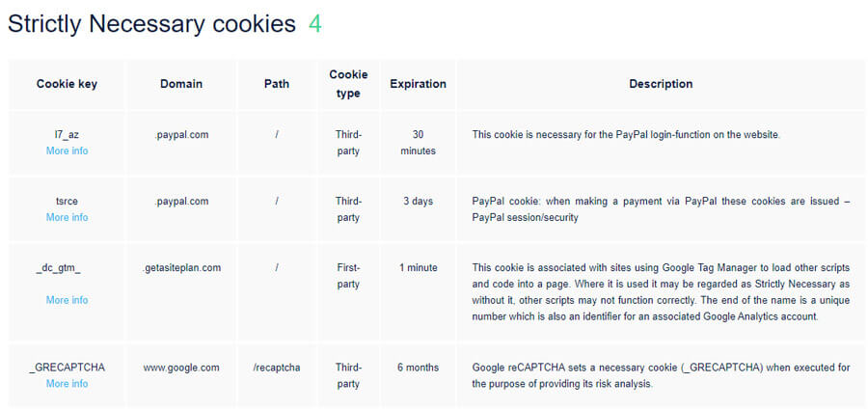Click the green cookie count 4
Viewport: 868px width, 410px height.
(314, 24)
